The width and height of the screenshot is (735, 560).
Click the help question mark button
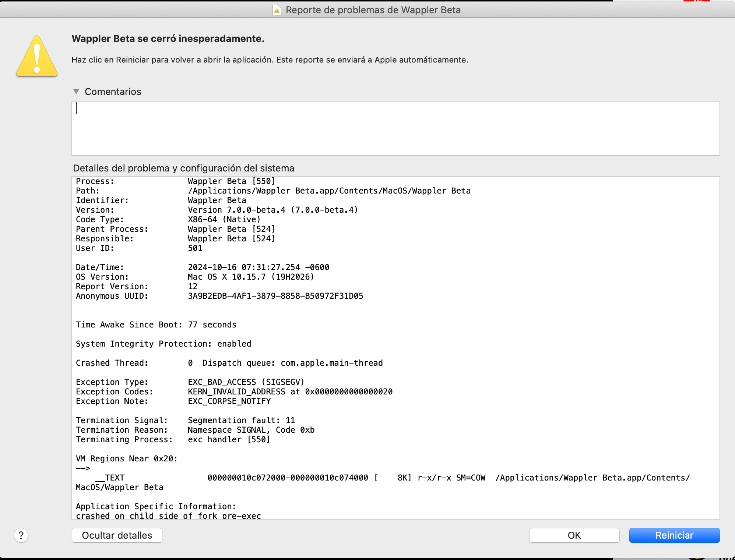(21, 535)
